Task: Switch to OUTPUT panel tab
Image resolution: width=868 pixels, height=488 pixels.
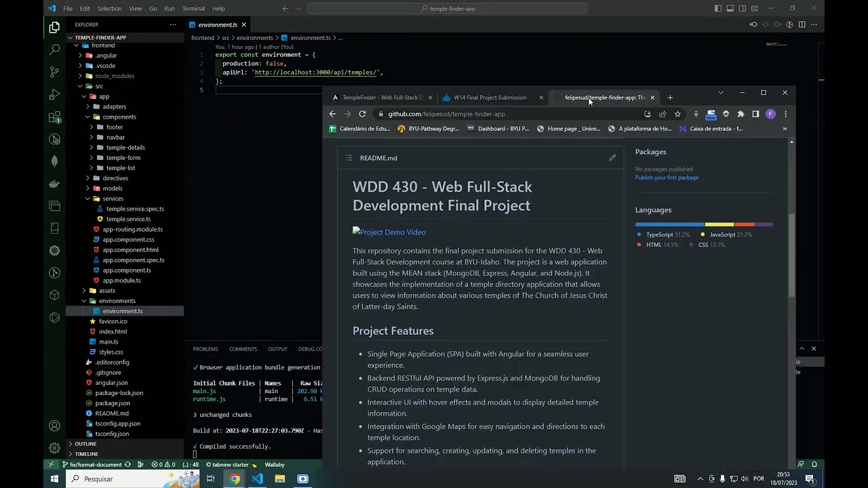Action: [x=277, y=349]
